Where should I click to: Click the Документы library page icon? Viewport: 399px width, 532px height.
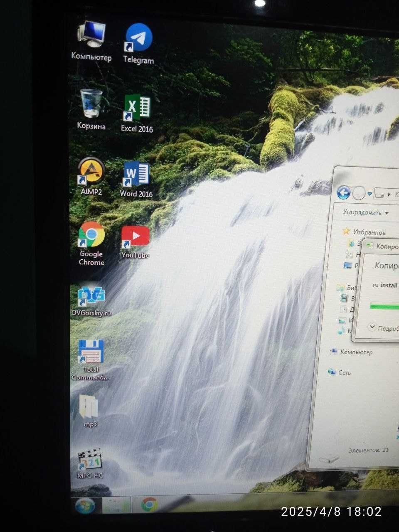[x=343, y=309]
